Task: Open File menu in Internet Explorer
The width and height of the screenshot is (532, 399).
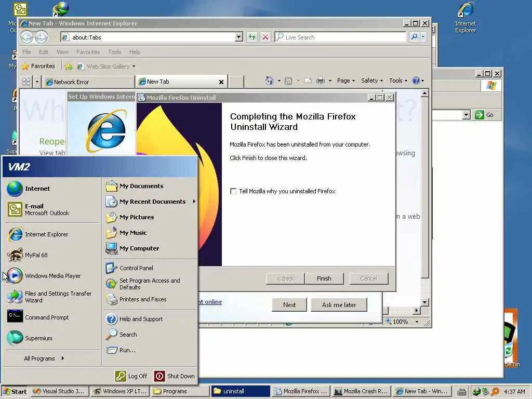Action: 26,52
